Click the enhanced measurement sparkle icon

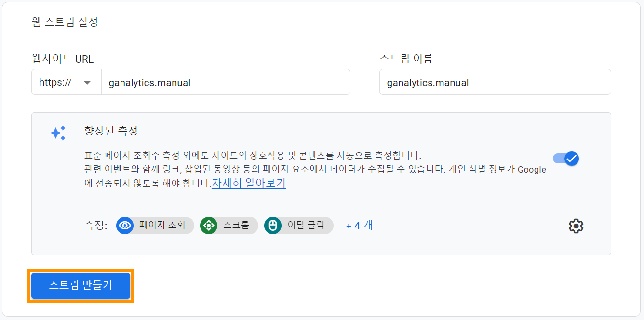tap(58, 133)
